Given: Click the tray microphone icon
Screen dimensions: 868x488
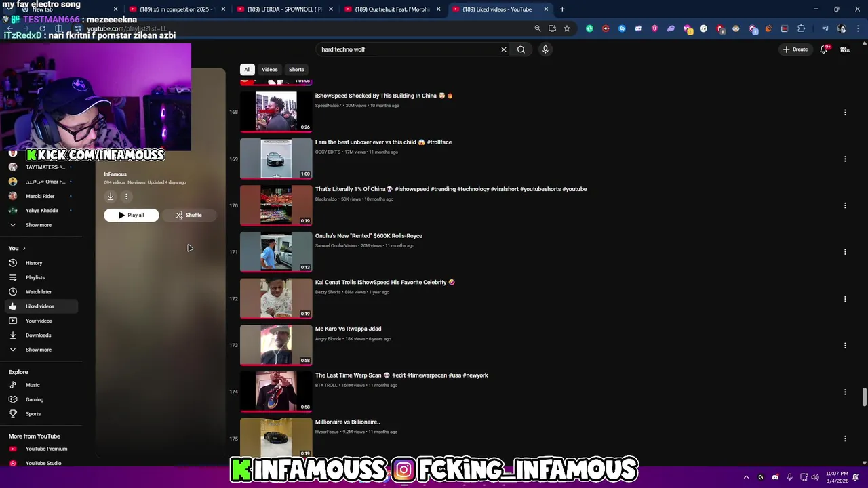Looking at the screenshot, I should click(x=789, y=477).
